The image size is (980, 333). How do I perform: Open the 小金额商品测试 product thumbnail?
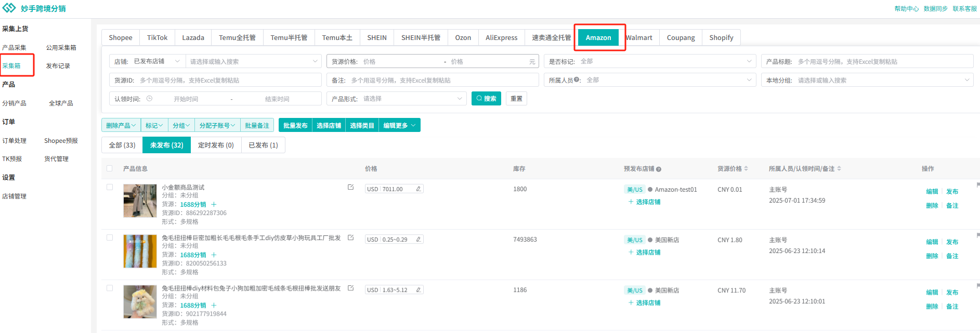point(140,201)
